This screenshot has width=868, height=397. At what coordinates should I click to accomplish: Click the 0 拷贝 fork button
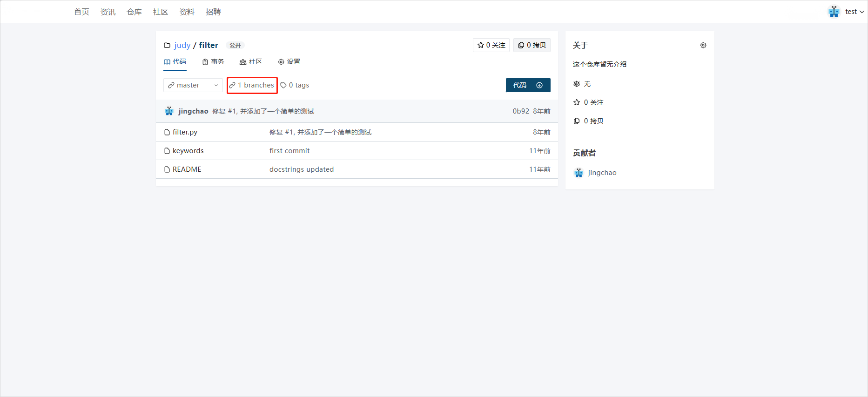pos(532,45)
